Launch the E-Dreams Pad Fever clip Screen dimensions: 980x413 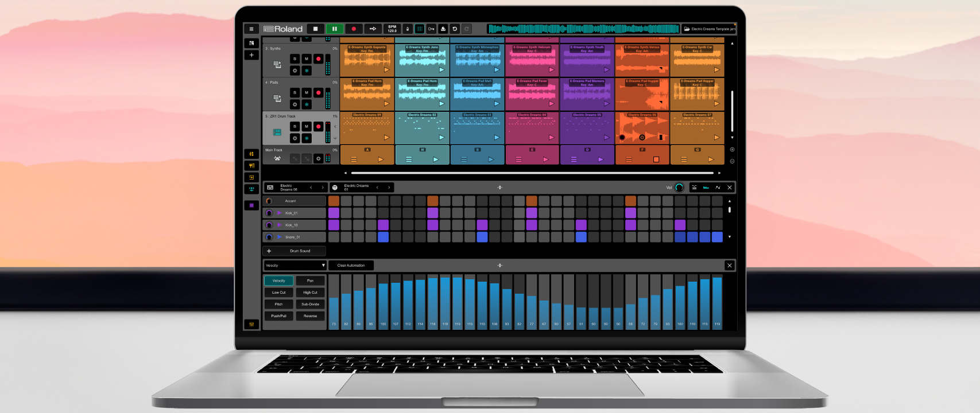[x=551, y=104]
